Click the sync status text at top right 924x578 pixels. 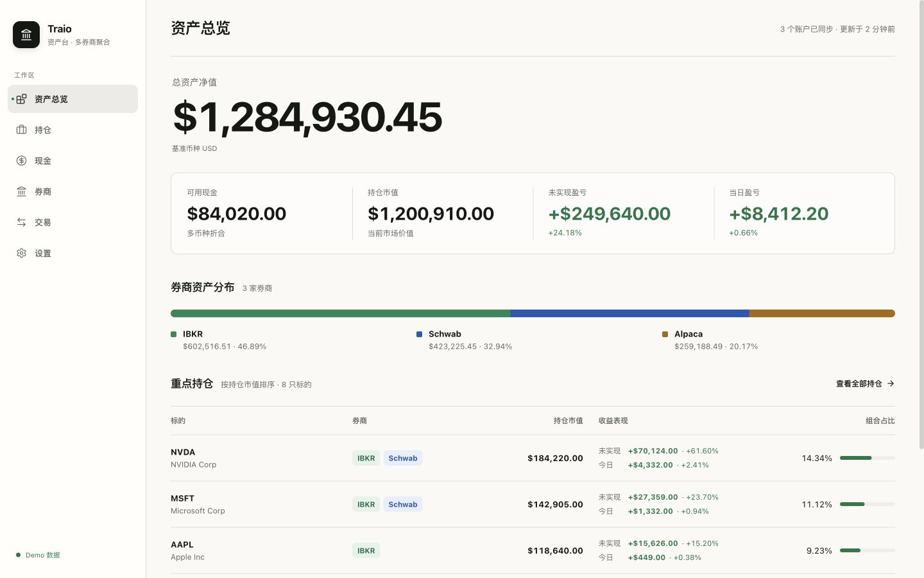[837, 29]
